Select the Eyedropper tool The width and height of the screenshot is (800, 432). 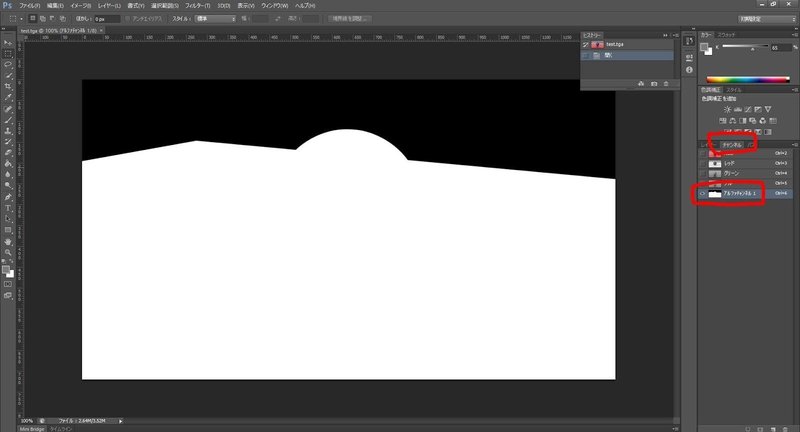pyautogui.click(x=8, y=97)
